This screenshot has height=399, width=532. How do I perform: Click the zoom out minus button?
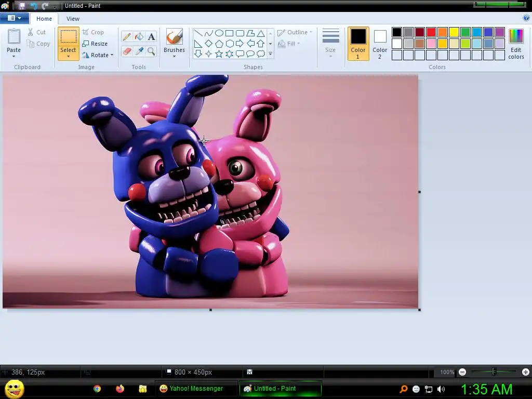pyautogui.click(x=462, y=372)
